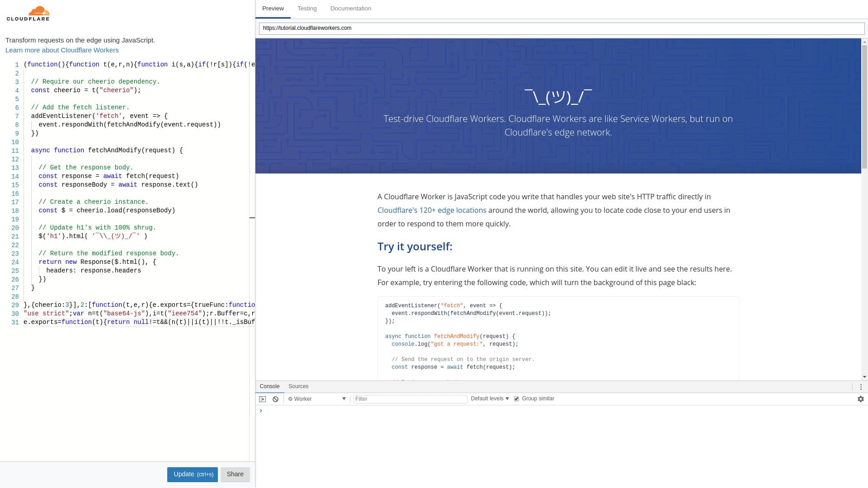
Task: Open the Worker context dropdown
Action: point(317,399)
